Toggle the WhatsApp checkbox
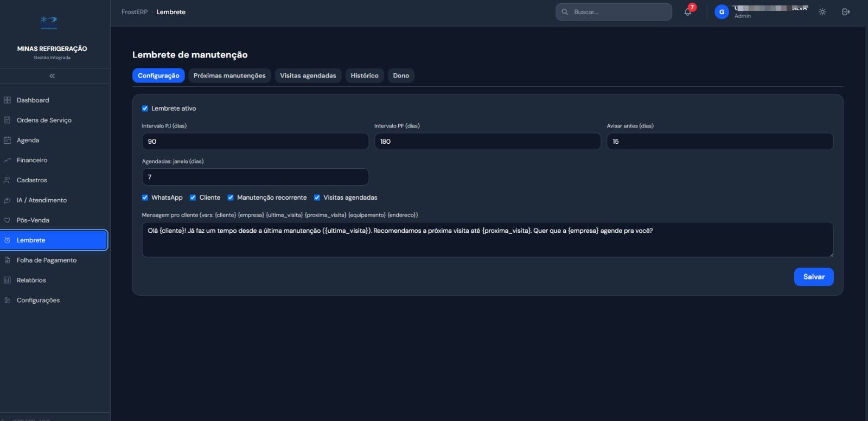 [145, 197]
